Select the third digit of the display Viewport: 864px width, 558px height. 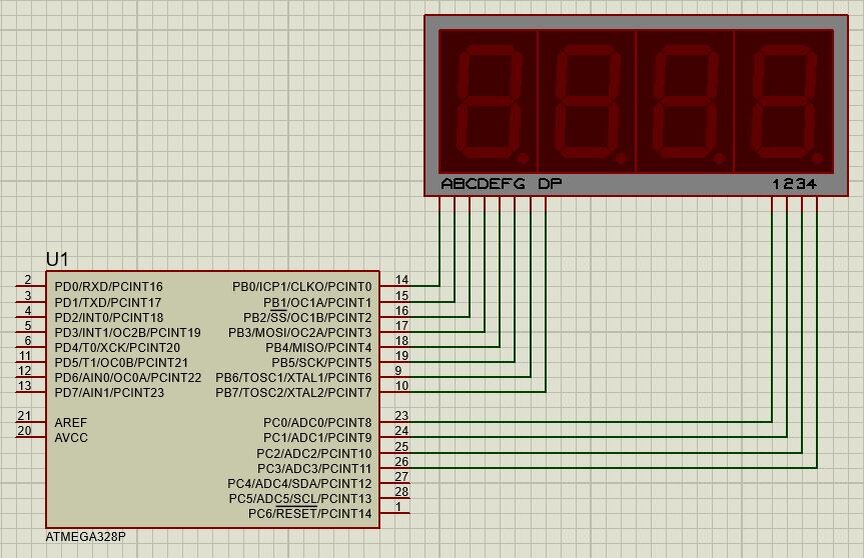coord(684,101)
